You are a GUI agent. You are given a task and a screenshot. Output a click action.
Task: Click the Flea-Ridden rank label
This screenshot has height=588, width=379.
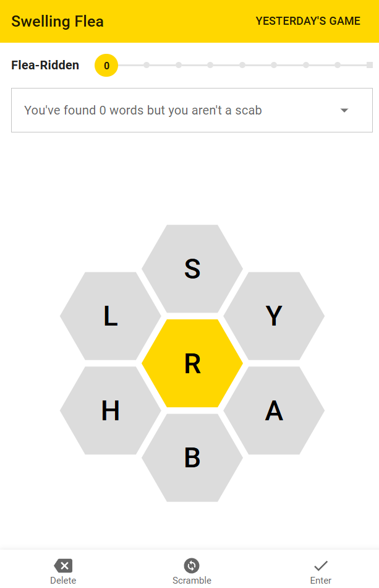45,65
